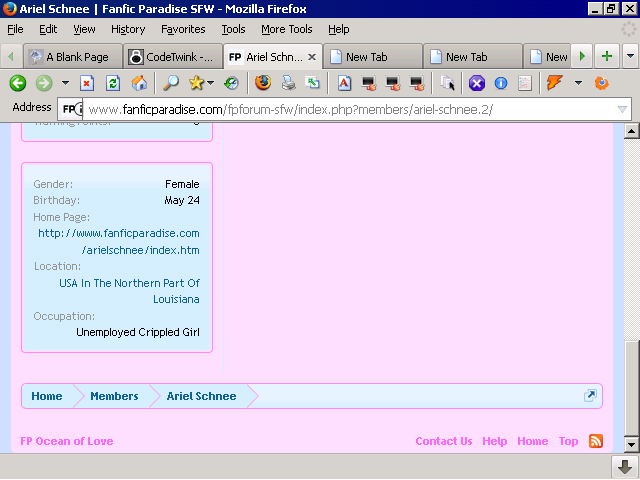The image size is (640, 480).
Task: Open search with the magnifying glass icon
Action: click(x=171, y=83)
